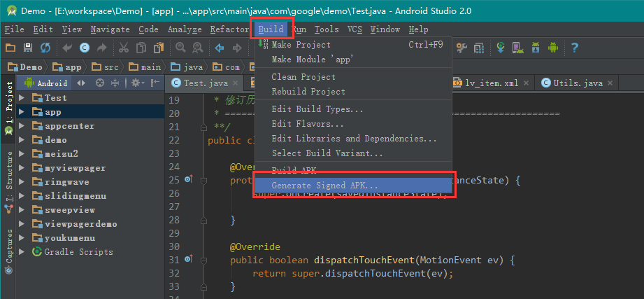Switch to the Utils.java tab

(x=578, y=83)
